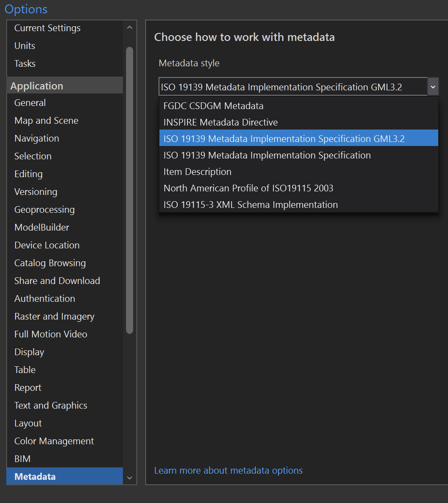The width and height of the screenshot is (448, 503).
Task: Open the General options tab
Action: [30, 103]
